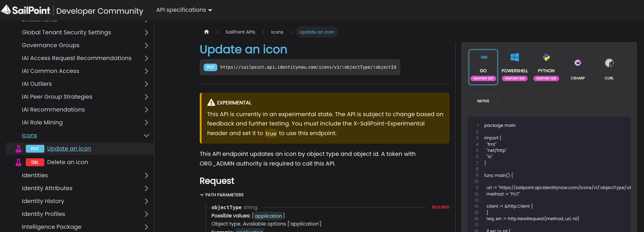Open Update an icon sidebar item

tap(69, 149)
